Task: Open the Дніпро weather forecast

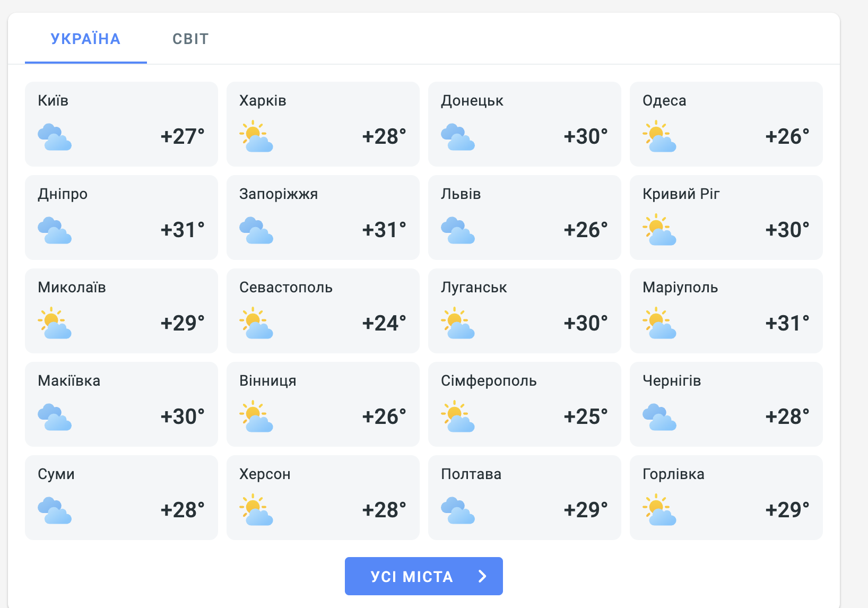Action: [121, 218]
